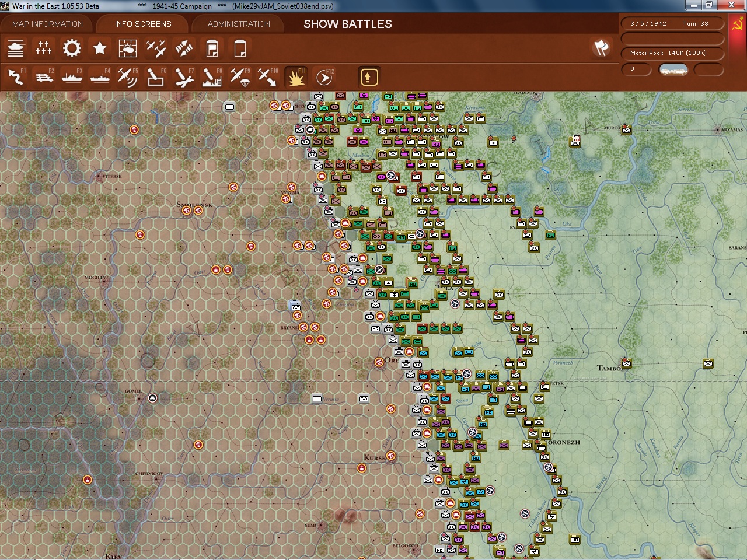Switch to the Administration tab
Viewport: 747px width, 560px height.
point(239,24)
